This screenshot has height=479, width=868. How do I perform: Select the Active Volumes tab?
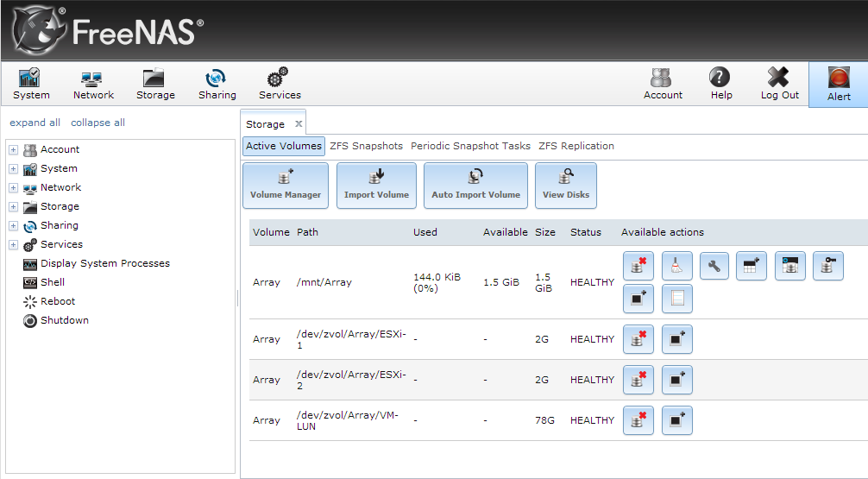pos(283,146)
